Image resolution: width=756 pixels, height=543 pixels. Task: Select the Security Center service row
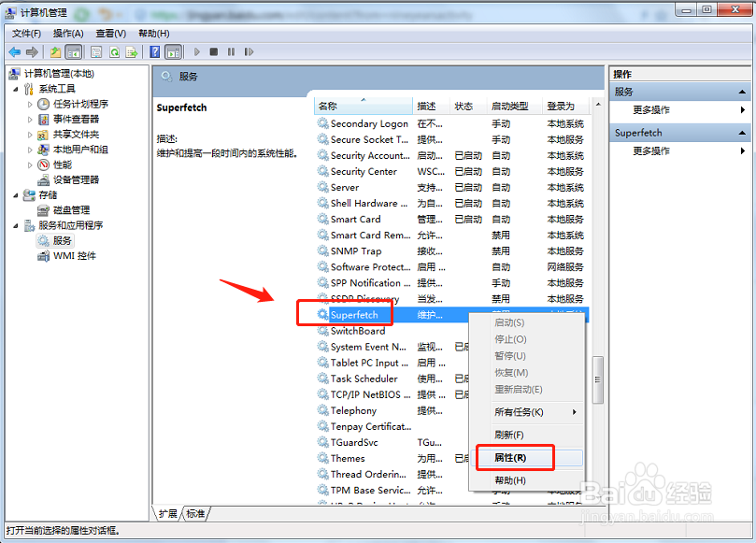[451, 171]
